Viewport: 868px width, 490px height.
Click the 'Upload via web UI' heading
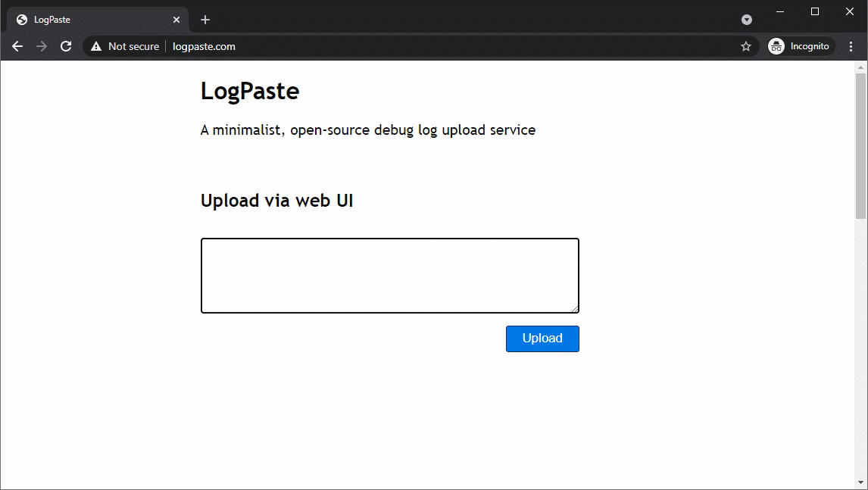click(x=276, y=201)
